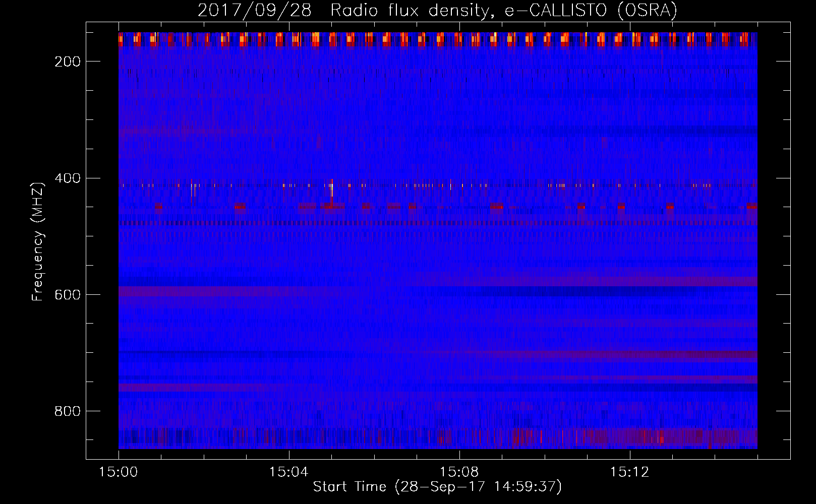
Task: Click the 'Frequency (MHZ)' y-axis label
Action: click(38, 241)
